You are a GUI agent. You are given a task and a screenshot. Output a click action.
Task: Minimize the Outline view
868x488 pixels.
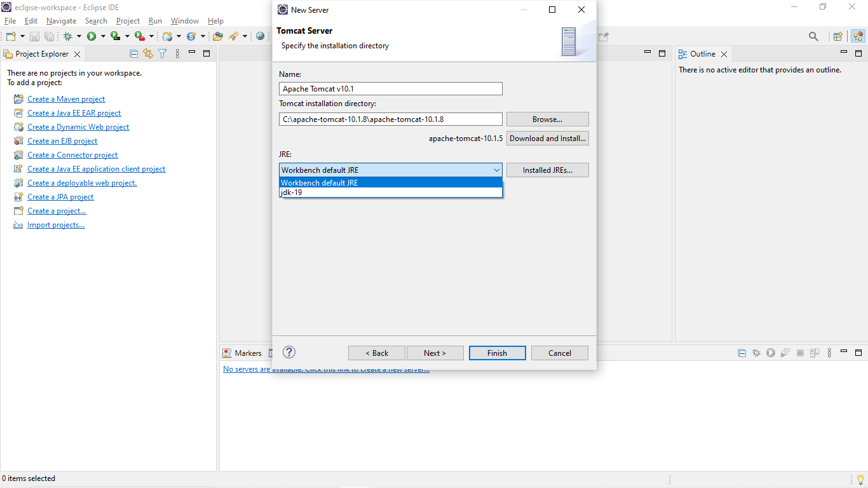843,52
